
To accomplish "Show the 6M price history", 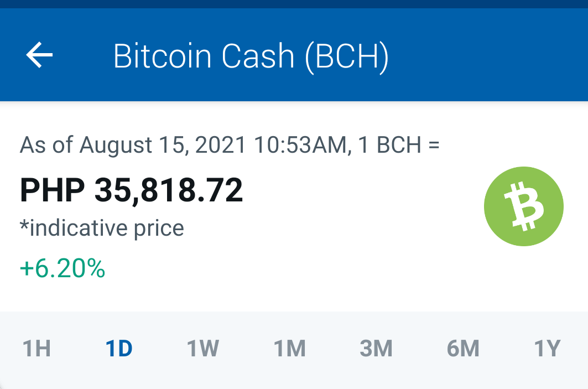I will coord(463,348).
